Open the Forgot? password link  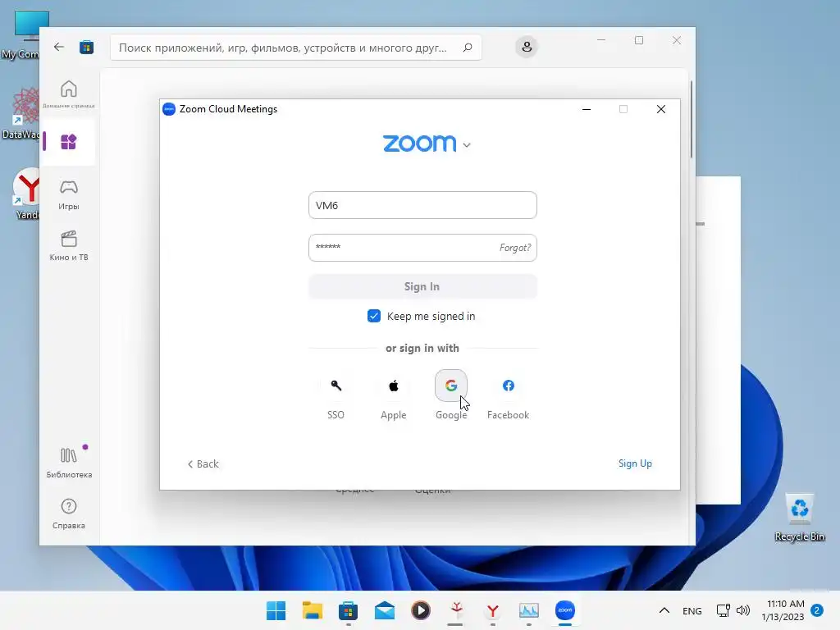pos(515,248)
